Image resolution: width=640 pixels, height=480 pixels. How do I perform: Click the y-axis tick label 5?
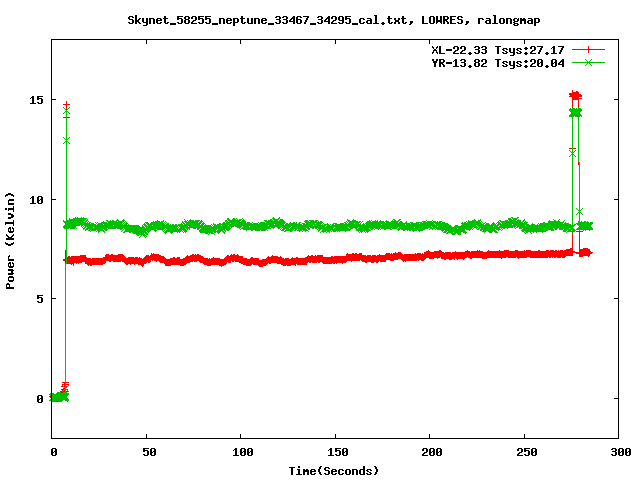coord(40,299)
